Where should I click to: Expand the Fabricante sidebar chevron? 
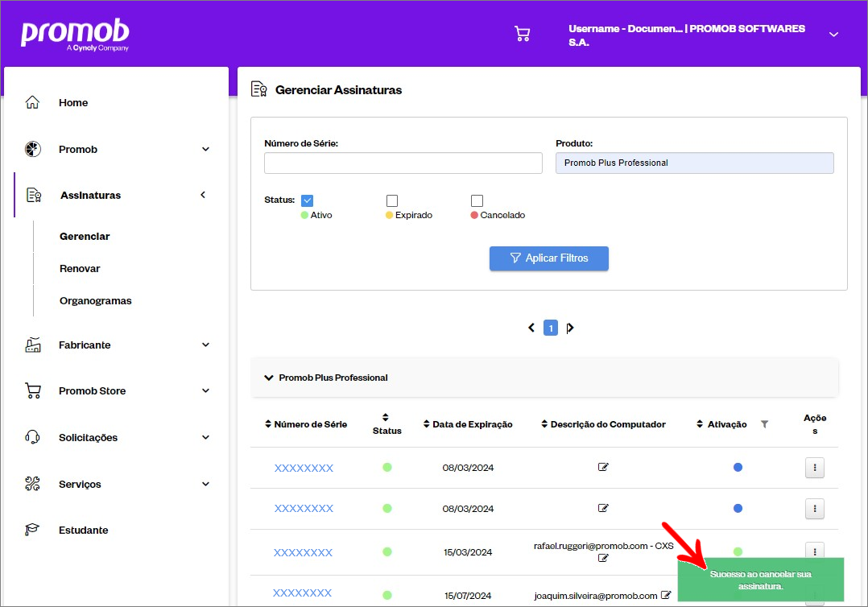click(205, 345)
